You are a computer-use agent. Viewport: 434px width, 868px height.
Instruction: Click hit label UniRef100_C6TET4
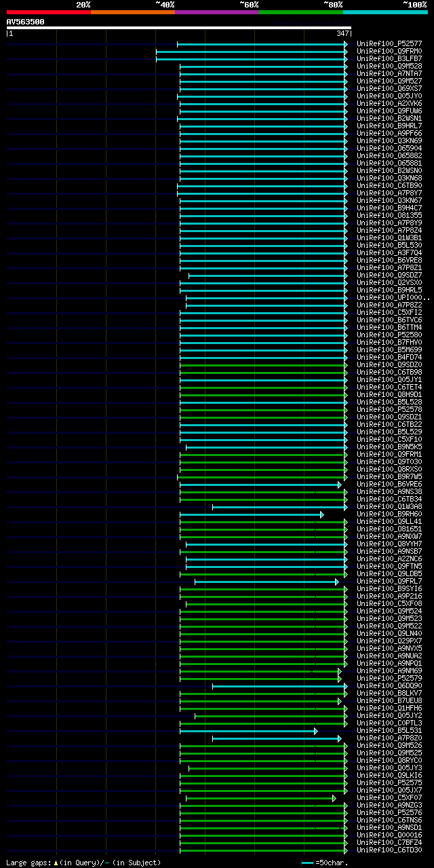coord(390,388)
